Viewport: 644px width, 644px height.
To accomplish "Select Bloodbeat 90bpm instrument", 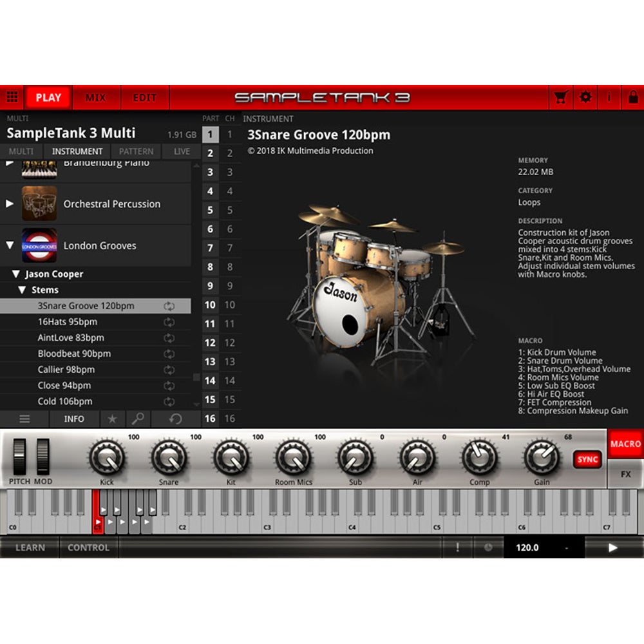I will [x=95, y=354].
